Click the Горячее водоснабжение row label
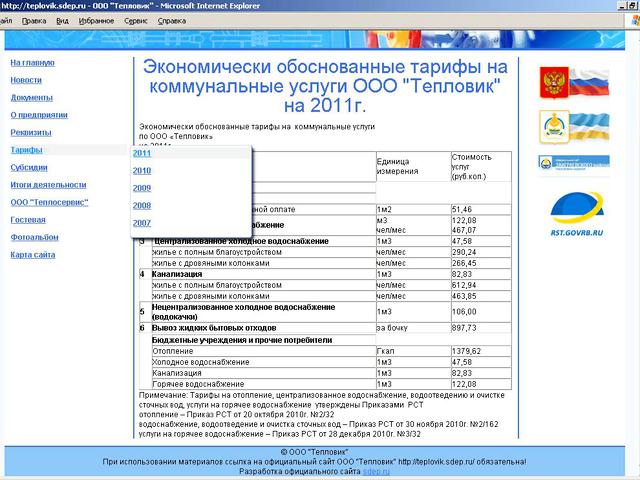640x480 pixels. coord(198,384)
